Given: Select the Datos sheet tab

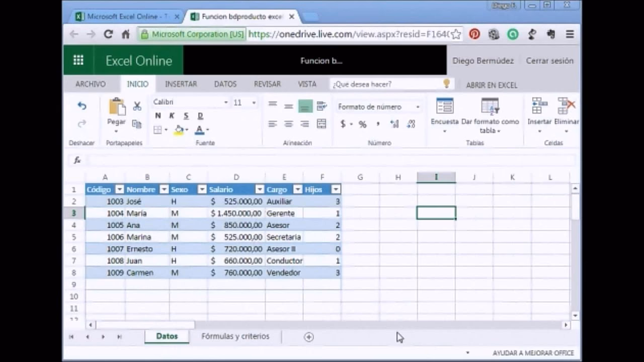Looking at the screenshot, I should (x=167, y=336).
